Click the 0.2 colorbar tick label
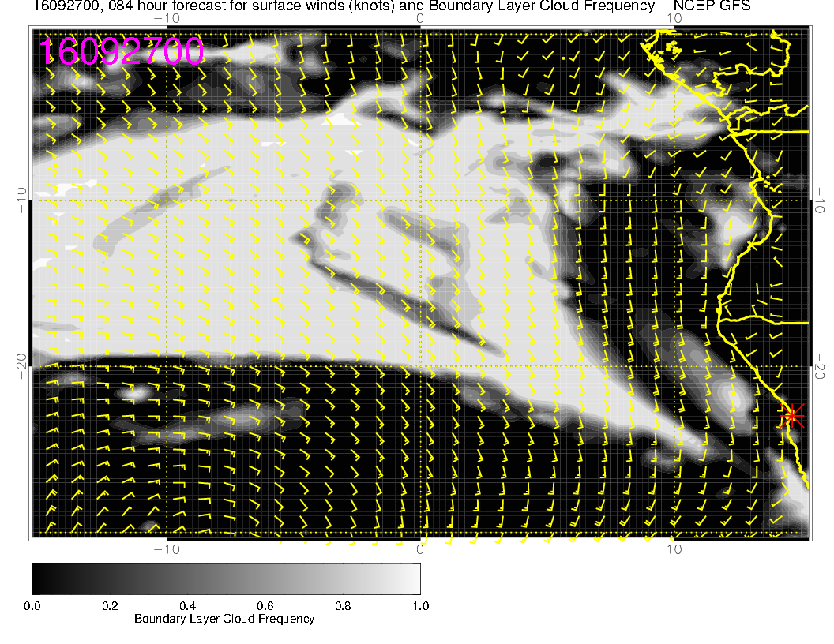Screen dimensions: 834x644 point(110,605)
